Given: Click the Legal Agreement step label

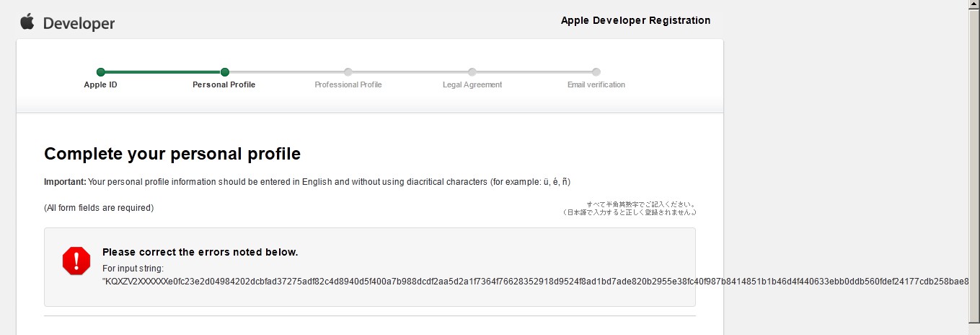Looking at the screenshot, I should pyautogui.click(x=472, y=84).
